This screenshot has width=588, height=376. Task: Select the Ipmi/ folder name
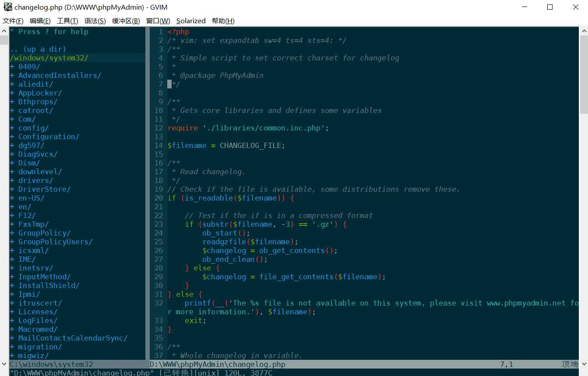coord(29,294)
